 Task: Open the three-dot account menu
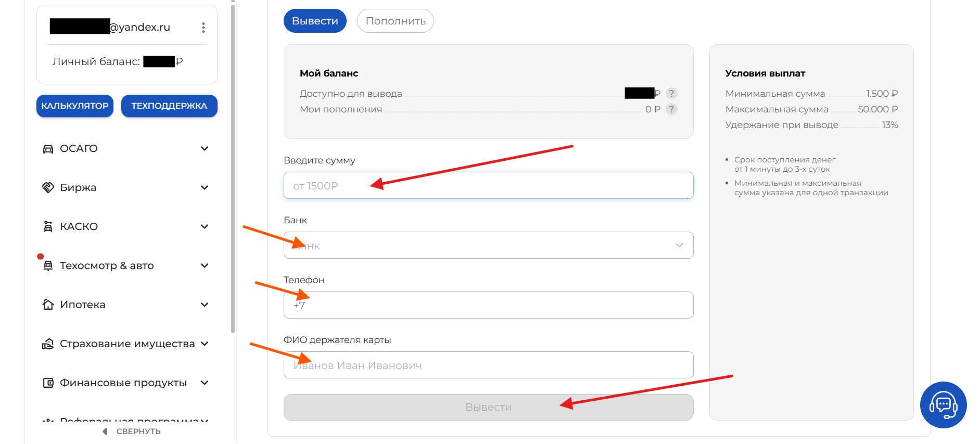(x=203, y=28)
